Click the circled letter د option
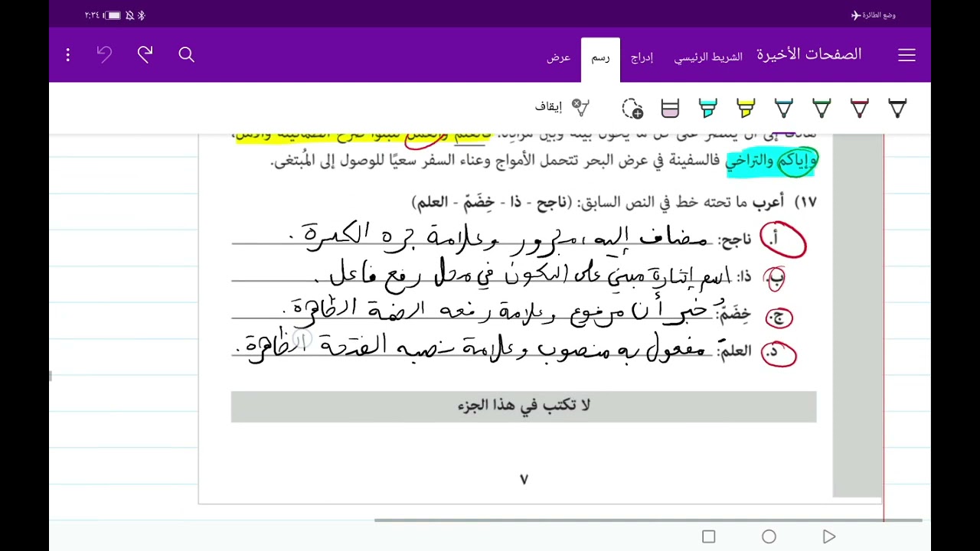 [x=778, y=353]
